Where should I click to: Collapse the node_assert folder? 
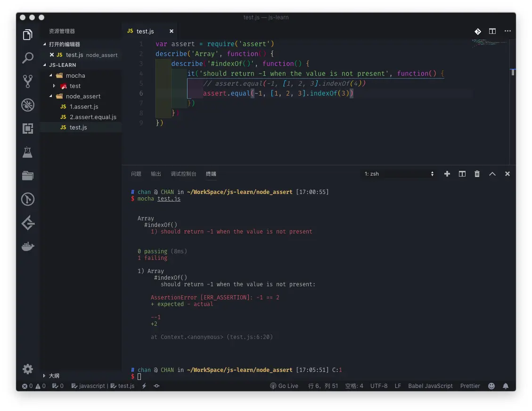tap(51, 96)
